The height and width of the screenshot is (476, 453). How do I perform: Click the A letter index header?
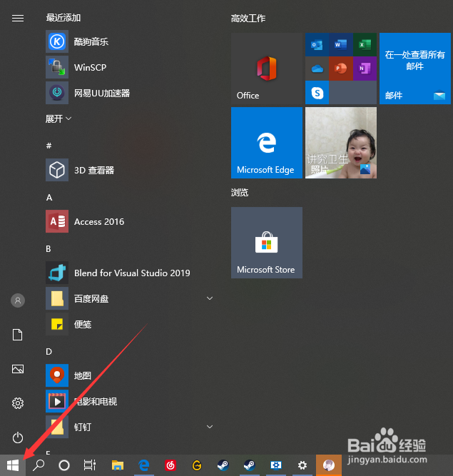coord(49,198)
